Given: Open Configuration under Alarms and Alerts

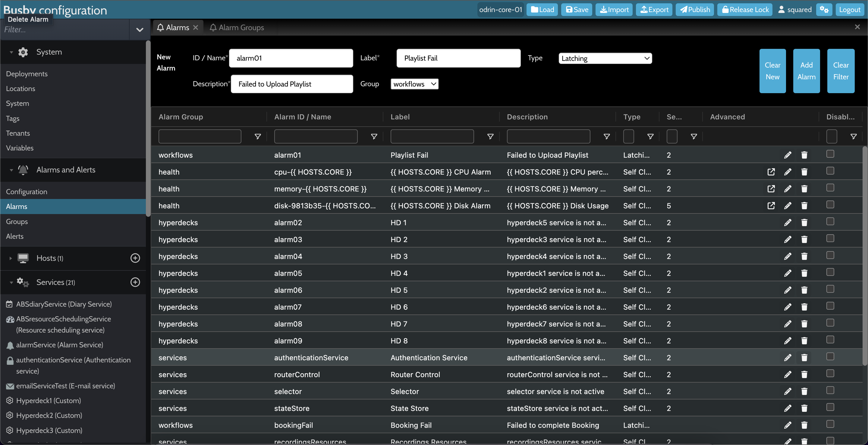Looking at the screenshot, I should [27, 191].
